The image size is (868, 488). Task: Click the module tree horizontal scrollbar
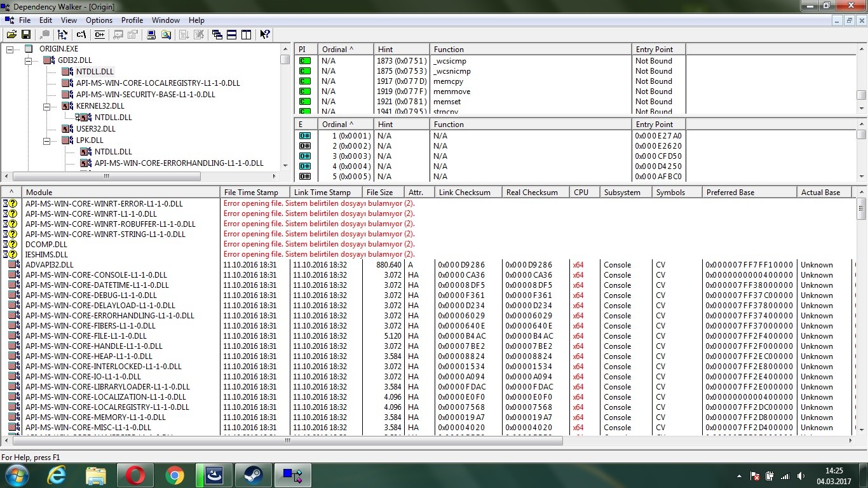tap(106, 176)
